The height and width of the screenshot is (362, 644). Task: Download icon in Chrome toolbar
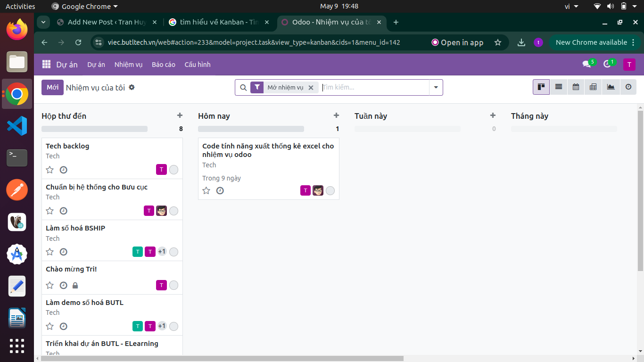pos(521,42)
